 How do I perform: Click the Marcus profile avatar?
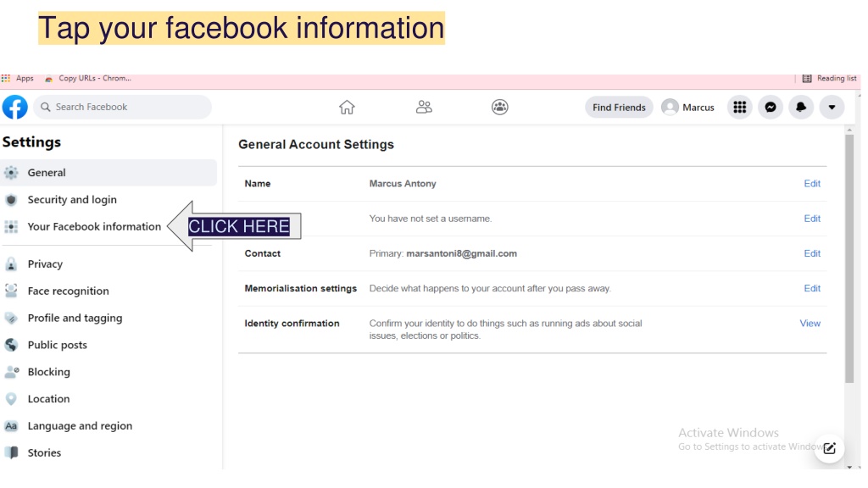[670, 107]
